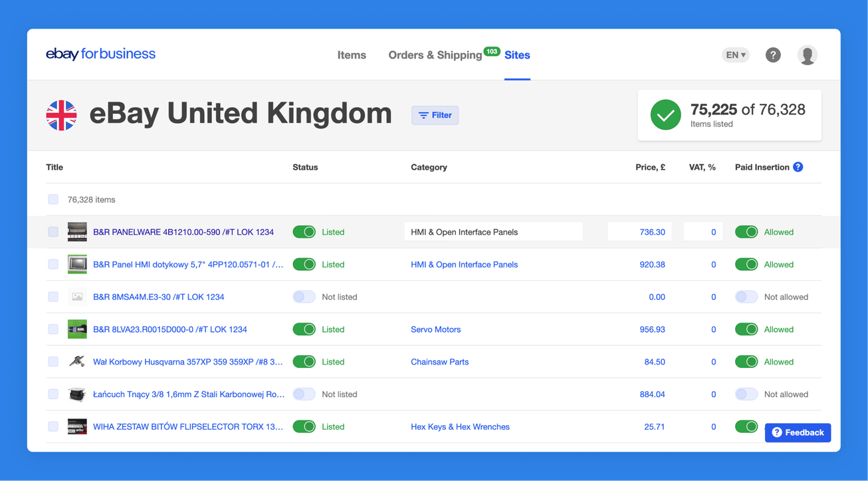Viewport: 868px width, 481px height.
Task: Toggle Listed status for B&R 8LVA23.R0015D000-0
Action: point(304,329)
